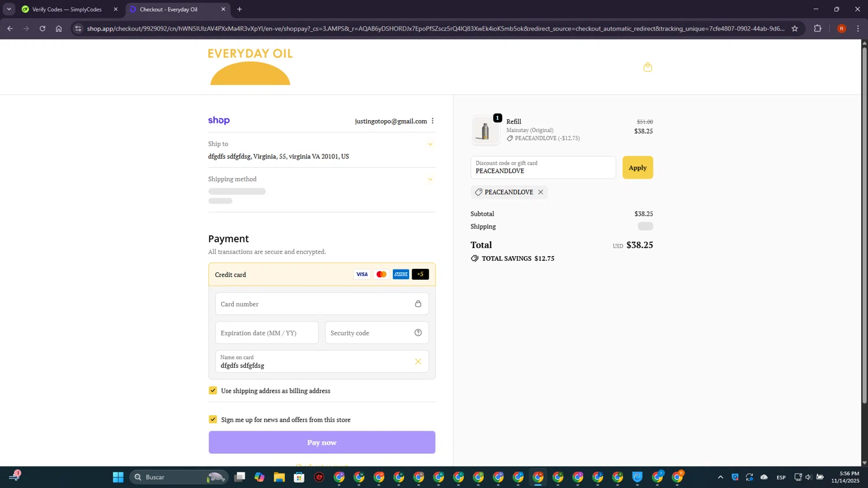868x488 pixels.
Task: Uncheck Sign me up for news and offers
Action: click(x=213, y=420)
